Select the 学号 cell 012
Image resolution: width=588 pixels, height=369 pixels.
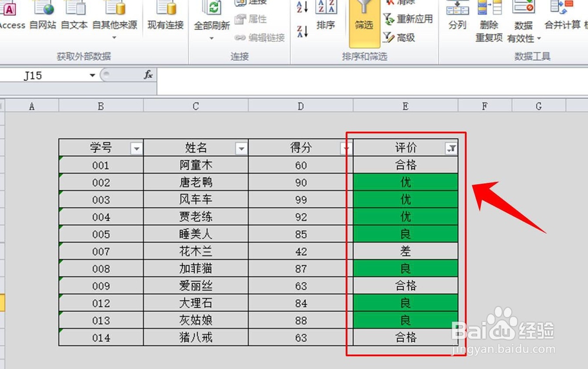pos(101,303)
